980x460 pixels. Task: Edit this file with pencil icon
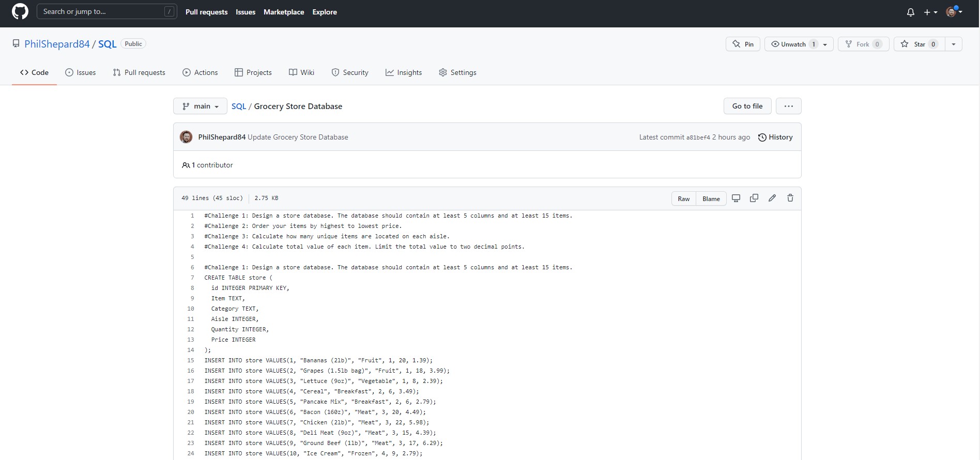772,198
